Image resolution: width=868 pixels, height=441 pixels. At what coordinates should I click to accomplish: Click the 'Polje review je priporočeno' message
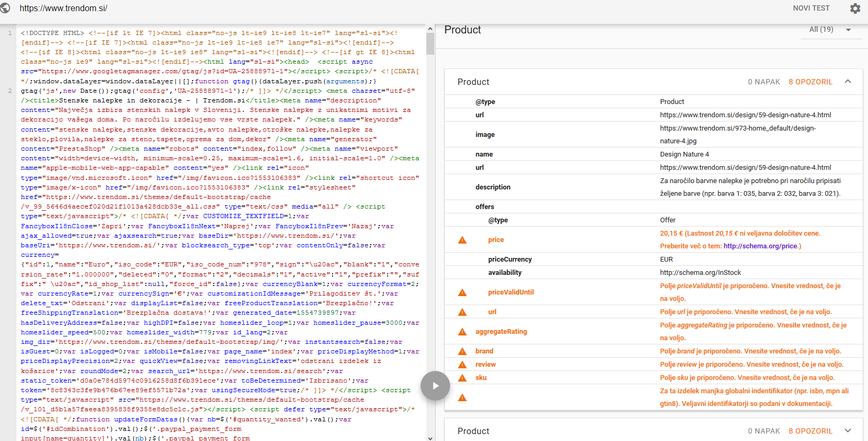pos(752,365)
